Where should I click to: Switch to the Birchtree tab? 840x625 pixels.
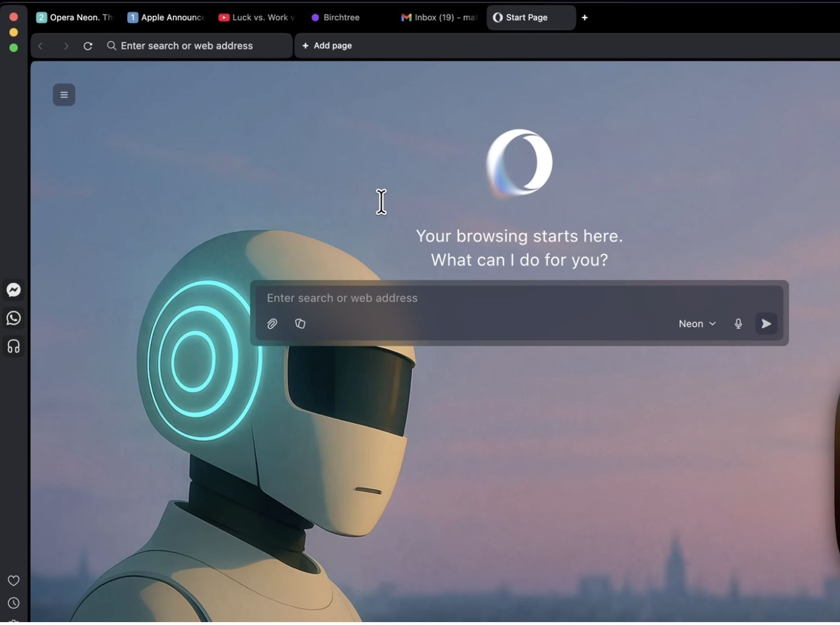pyautogui.click(x=348, y=17)
